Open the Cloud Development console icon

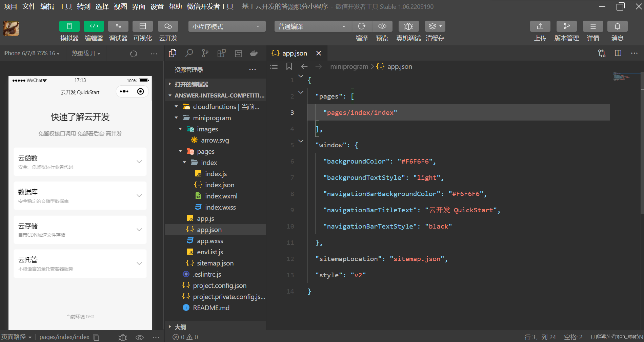click(168, 26)
